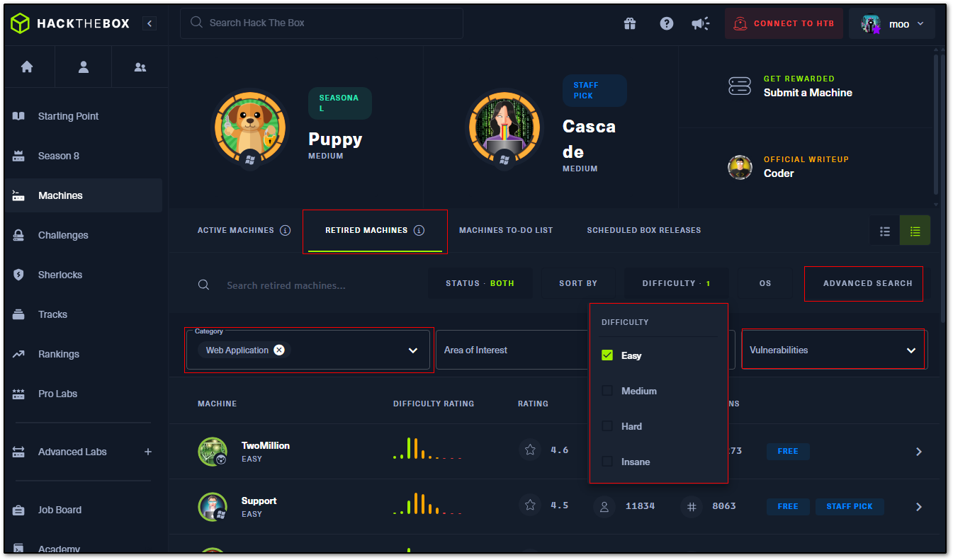Remove the Web Application category chip

[279, 350]
